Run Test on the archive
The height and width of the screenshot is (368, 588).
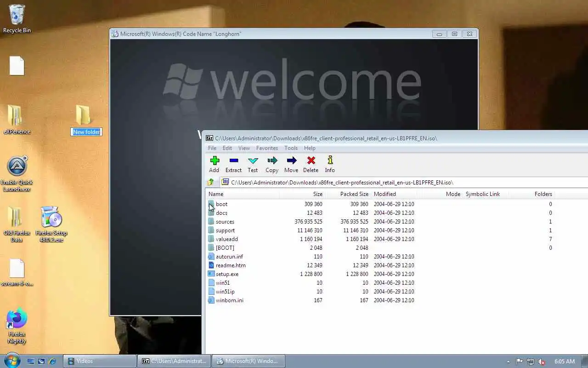point(253,164)
